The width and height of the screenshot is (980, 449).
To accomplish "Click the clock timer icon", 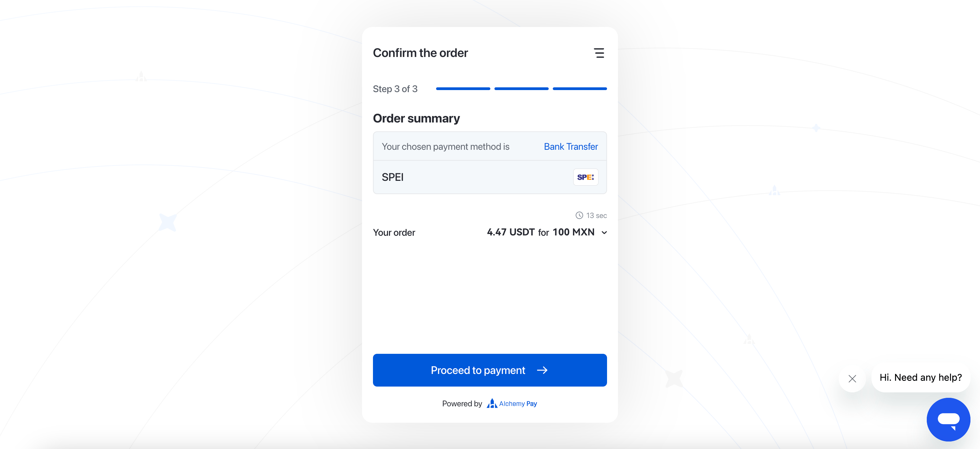I will coord(577,216).
